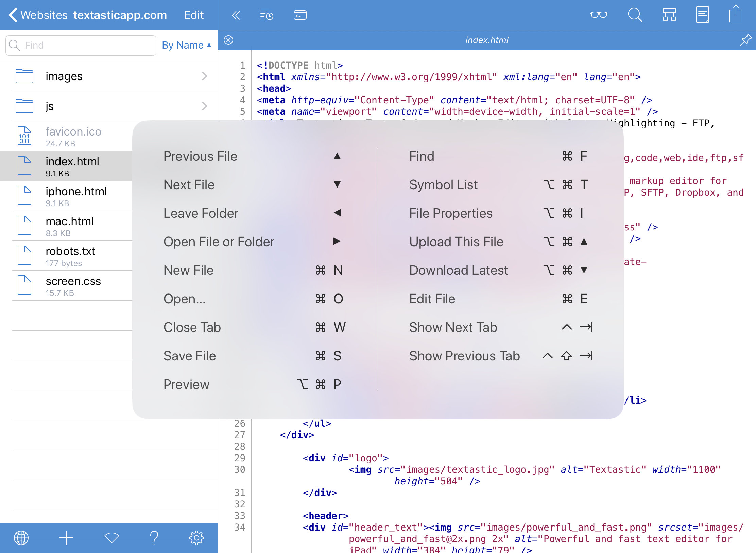The image size is (756, 553).
Task: Open the terminal console icon
Action: (x=300, y=15)
